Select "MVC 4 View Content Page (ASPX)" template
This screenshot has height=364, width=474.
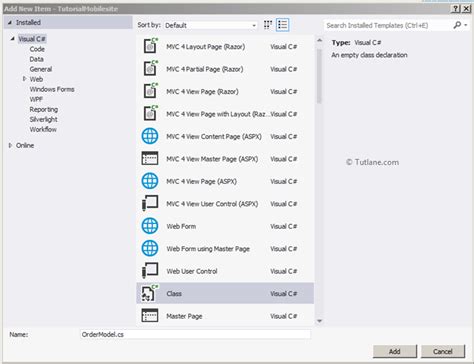coord(214,136)
